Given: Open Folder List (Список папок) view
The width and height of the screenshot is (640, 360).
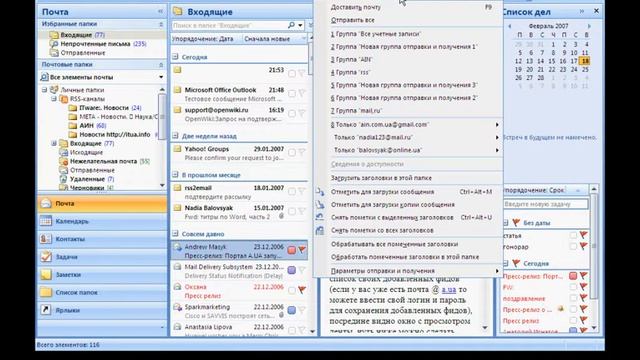Looking at the screenshot, I should pos(102,292).
